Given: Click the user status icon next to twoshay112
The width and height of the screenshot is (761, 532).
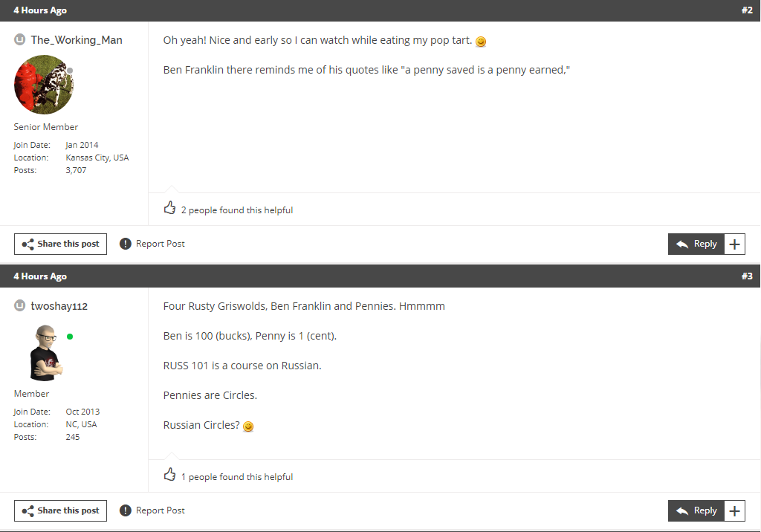Looking at the screenshot, I should [20, 306].
